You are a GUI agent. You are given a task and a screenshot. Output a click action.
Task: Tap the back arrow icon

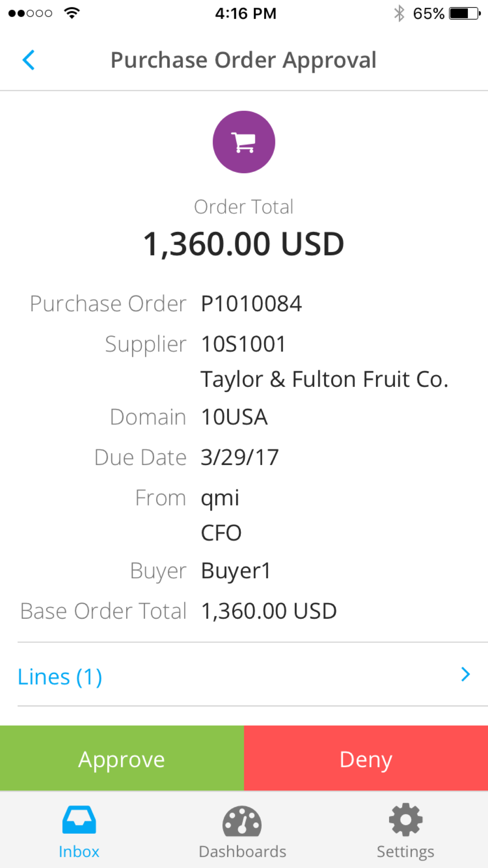click(29, 60)
